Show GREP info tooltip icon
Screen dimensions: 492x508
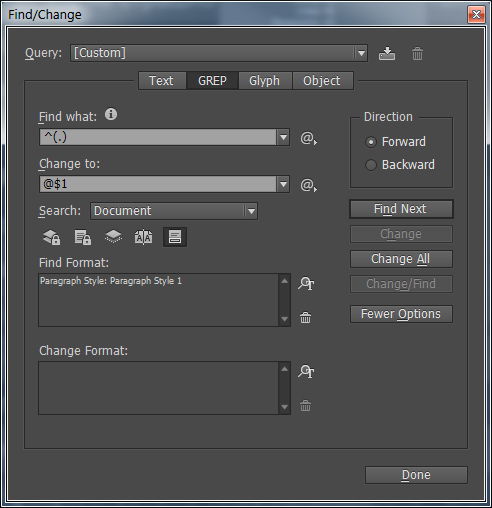coord(111,114)
